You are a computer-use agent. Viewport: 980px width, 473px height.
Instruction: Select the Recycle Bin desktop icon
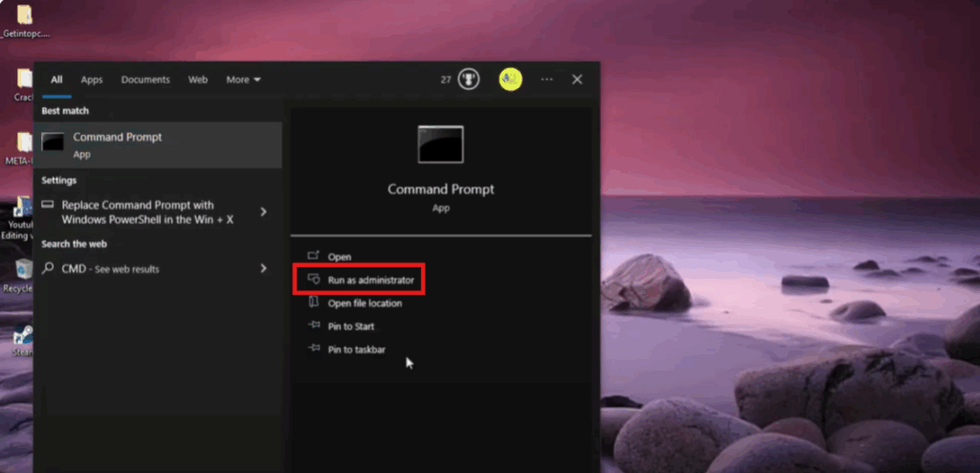pos(23,276)
